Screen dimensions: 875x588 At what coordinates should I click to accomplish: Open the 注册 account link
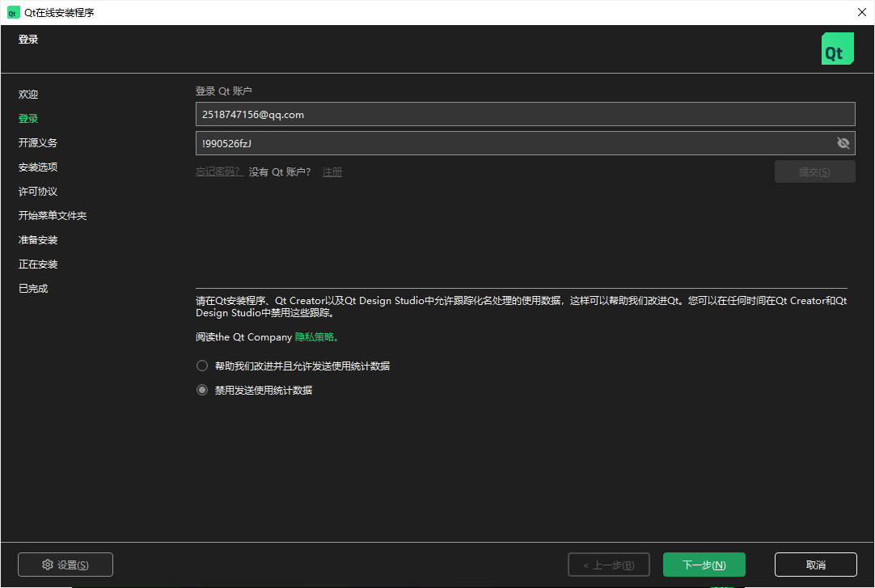click(x=332, y=171)
